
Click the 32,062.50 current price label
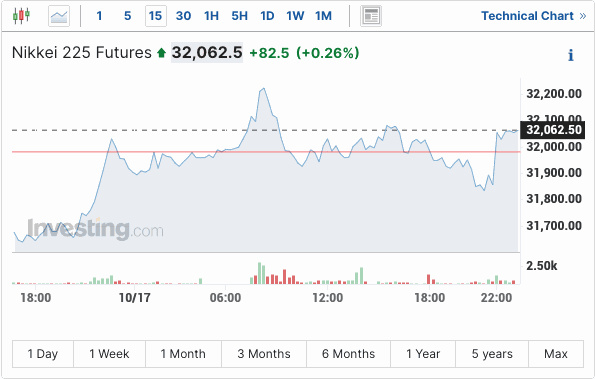pos(552,130)
